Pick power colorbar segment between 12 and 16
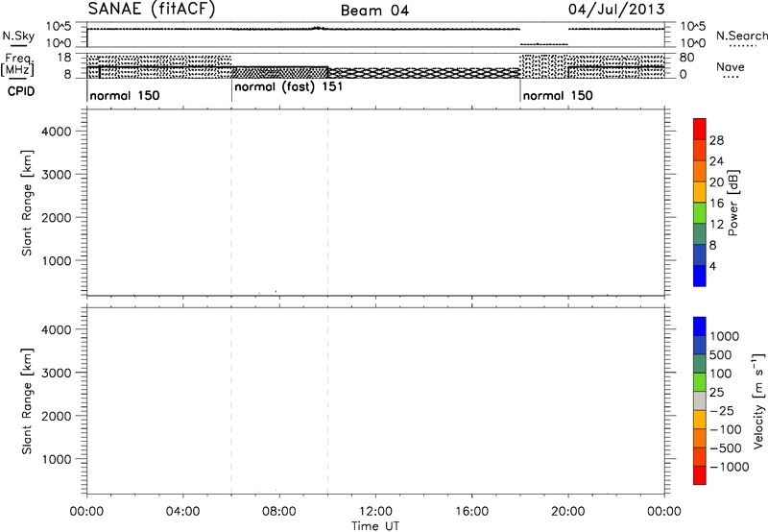 (x=700, y=213)
